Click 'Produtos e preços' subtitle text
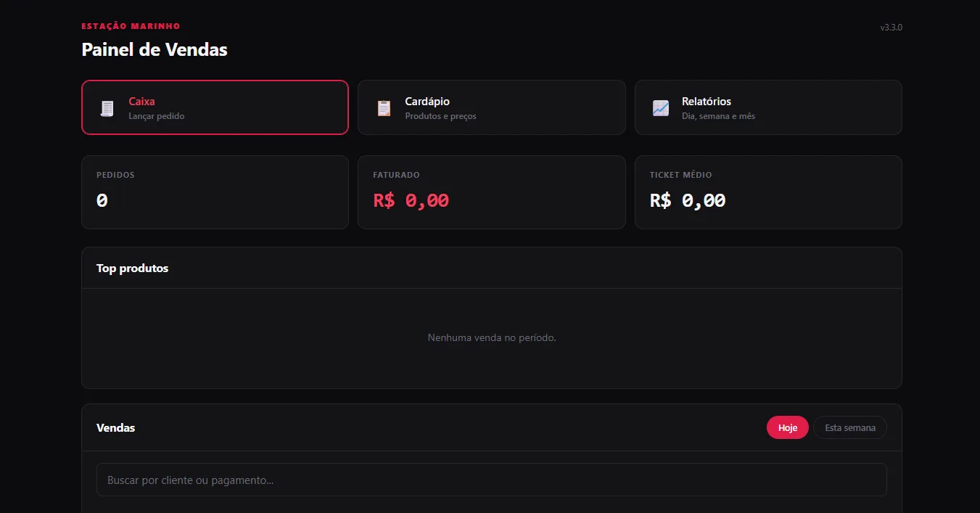Image resolution: width=980 pixels, height=513 pixels. (x=441, y=116)
